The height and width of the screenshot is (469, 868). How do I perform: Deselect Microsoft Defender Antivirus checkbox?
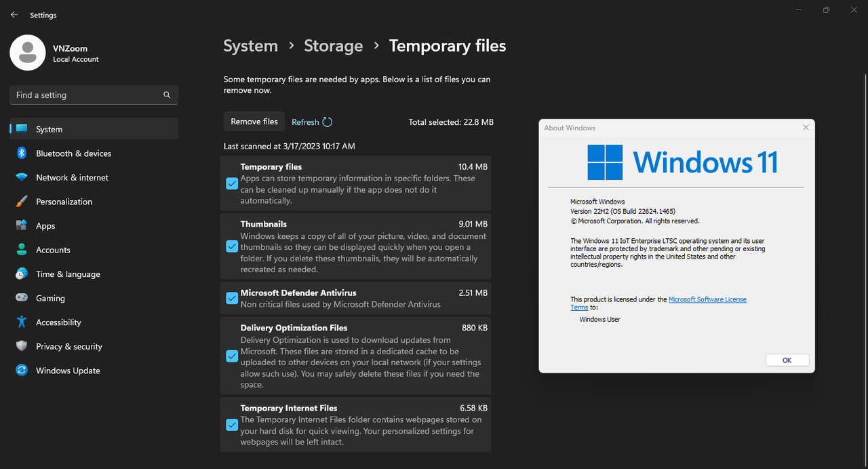(232, 299)
